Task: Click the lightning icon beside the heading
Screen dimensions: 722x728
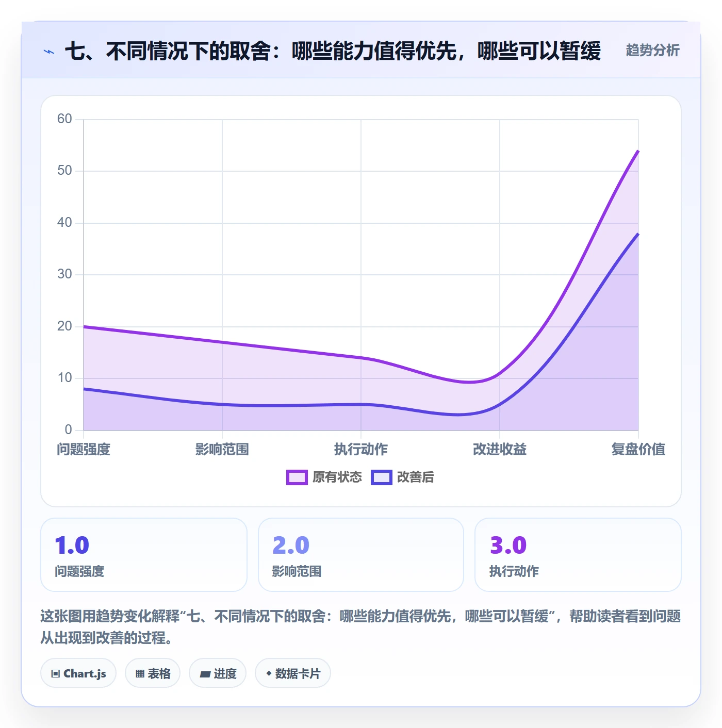Action: (x=49, y=52)
